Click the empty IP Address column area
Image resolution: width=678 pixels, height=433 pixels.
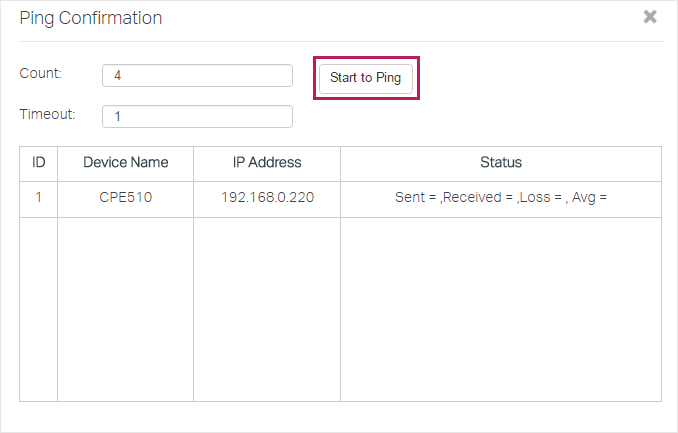coord(267,309)
